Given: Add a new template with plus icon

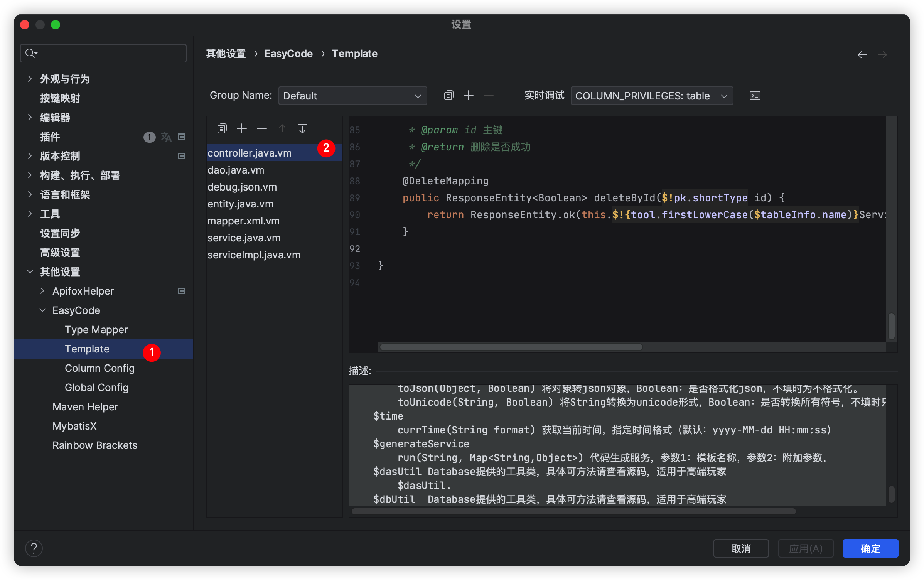Looking at the screenshot, I should 242,128.
